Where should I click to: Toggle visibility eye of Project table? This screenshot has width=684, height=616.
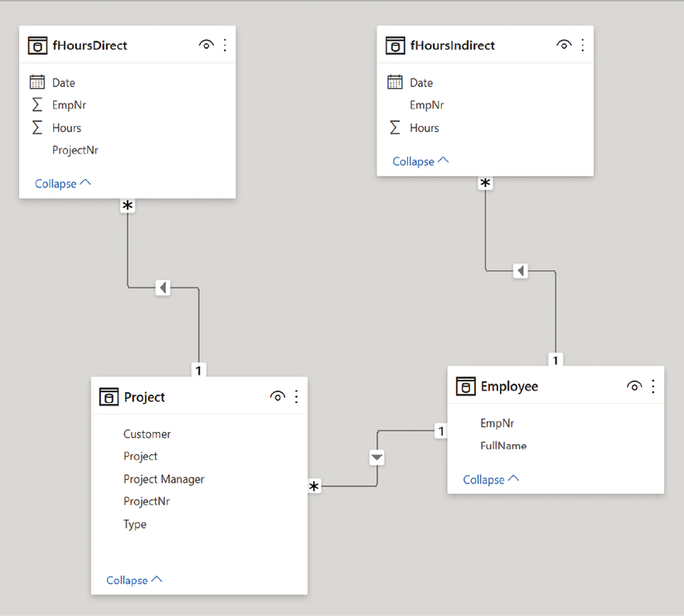(x=278, y=396)
